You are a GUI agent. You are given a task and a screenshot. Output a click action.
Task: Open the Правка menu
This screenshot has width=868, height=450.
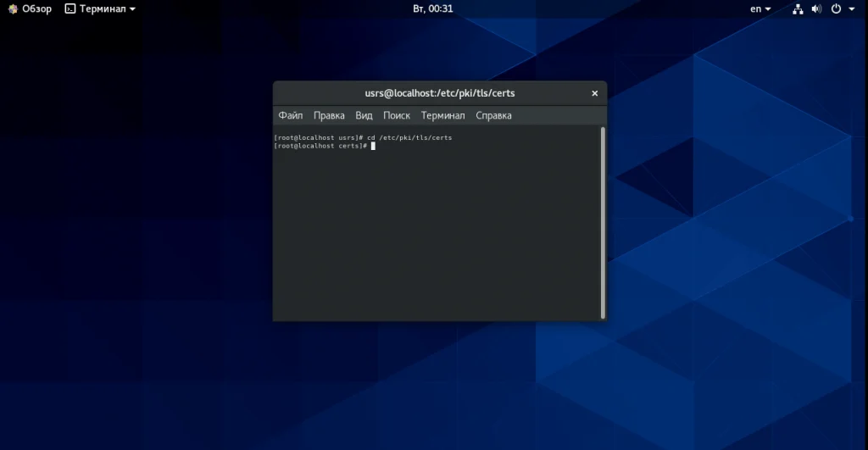coord(329,115)
